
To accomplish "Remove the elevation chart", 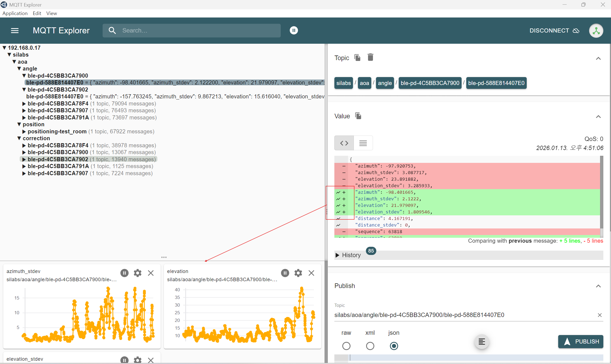I will click(x=311, y=273).
